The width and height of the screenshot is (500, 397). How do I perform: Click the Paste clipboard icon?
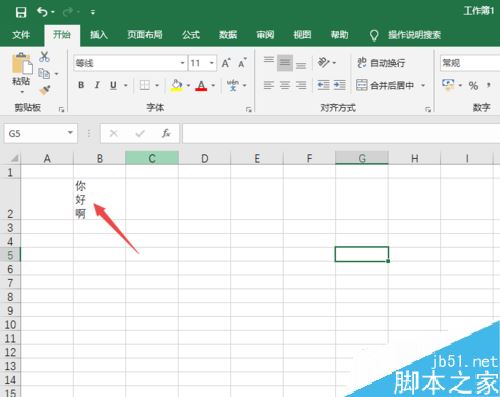[22, 63]
